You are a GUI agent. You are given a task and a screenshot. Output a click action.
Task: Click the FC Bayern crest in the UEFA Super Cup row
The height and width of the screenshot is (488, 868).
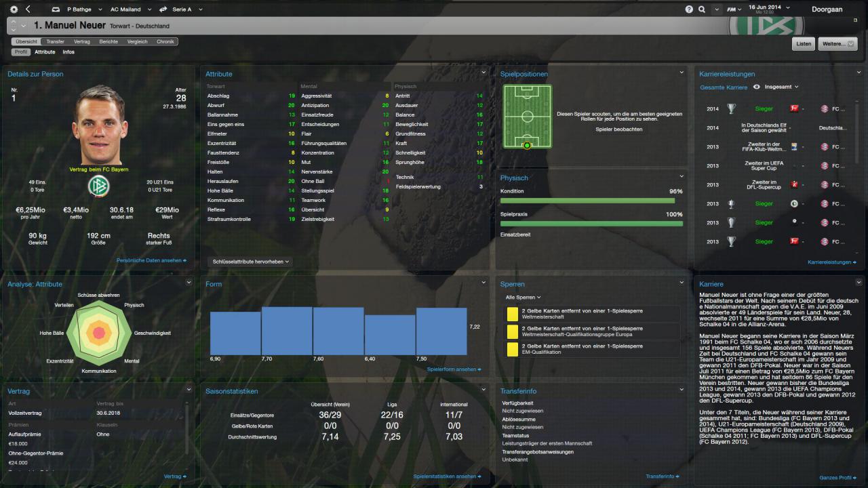pyautogui.click(x=825, y=165)
